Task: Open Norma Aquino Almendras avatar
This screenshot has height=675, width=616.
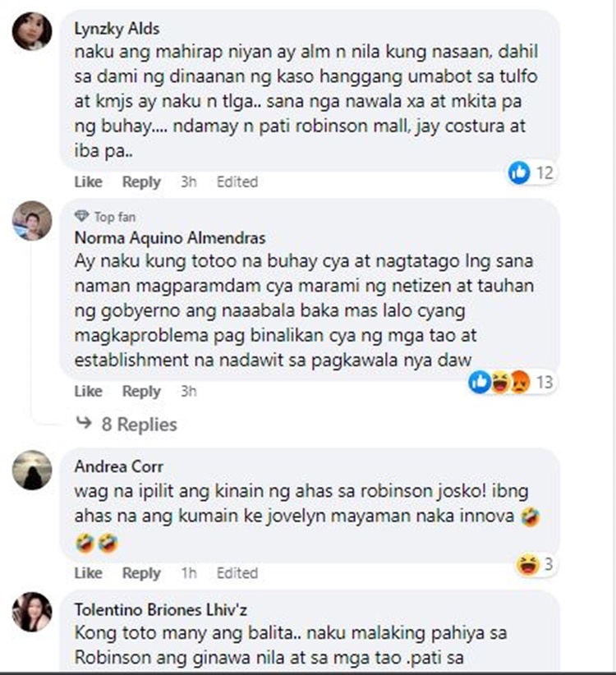Action: [32, 220]
